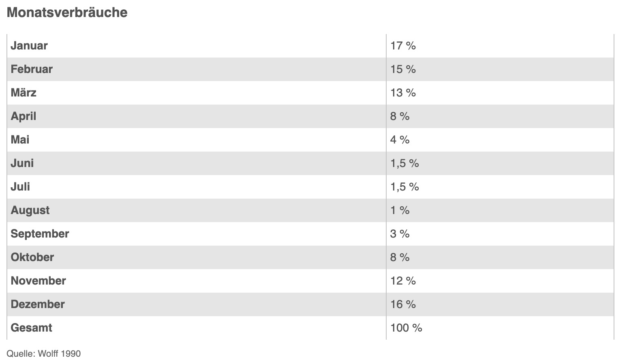Click the Monatsverbräuche heading
The height and width of the screenshot is (364, 629).
[67, 13]
